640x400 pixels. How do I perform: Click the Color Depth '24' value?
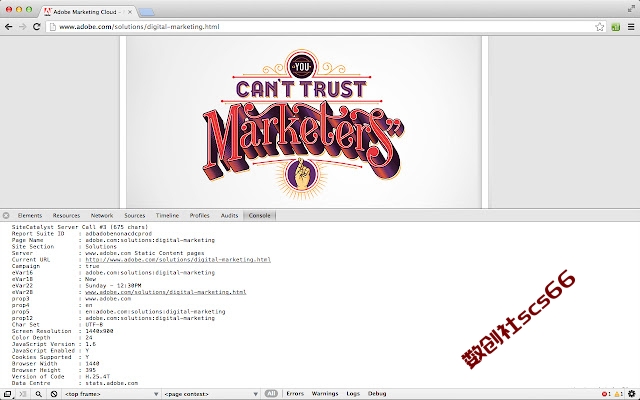[x=89, y=338]
